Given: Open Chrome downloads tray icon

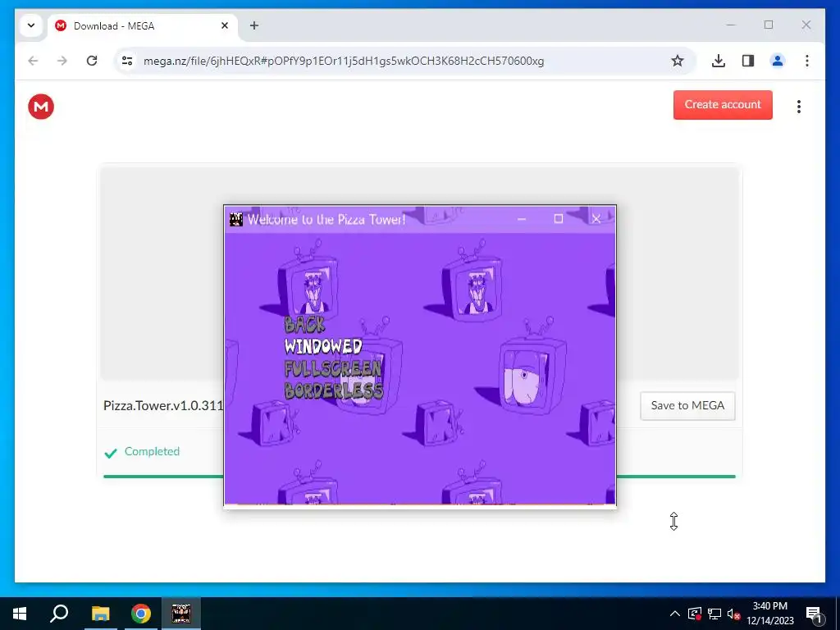Looking at the screenshot, I should click(719, 61).
